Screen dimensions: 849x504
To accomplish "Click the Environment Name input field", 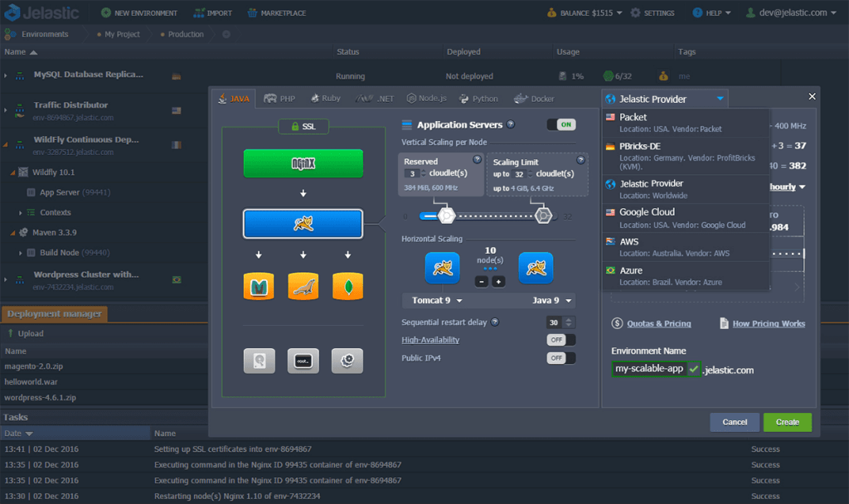I will [x=650, y=369].
